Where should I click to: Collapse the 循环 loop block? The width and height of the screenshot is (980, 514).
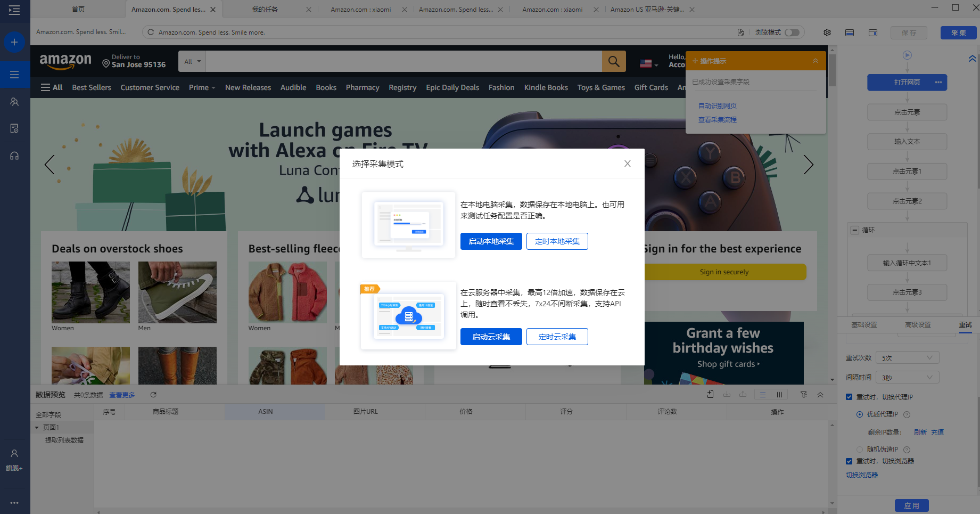pos(855,230)
